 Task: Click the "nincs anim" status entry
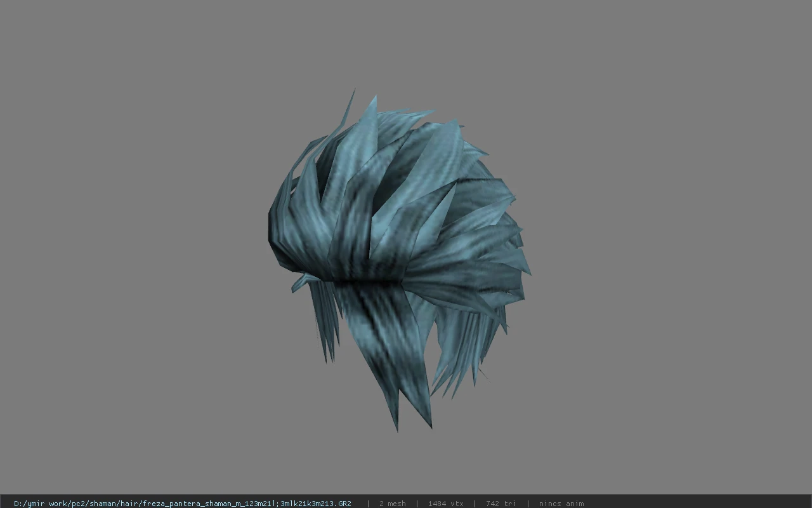coord(561,504)
